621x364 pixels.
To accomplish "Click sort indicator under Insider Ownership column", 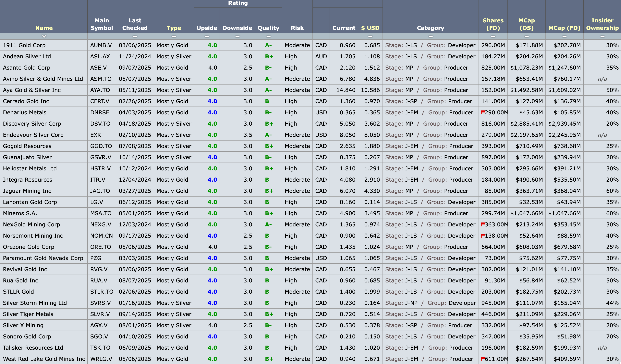I will point(602,36).
